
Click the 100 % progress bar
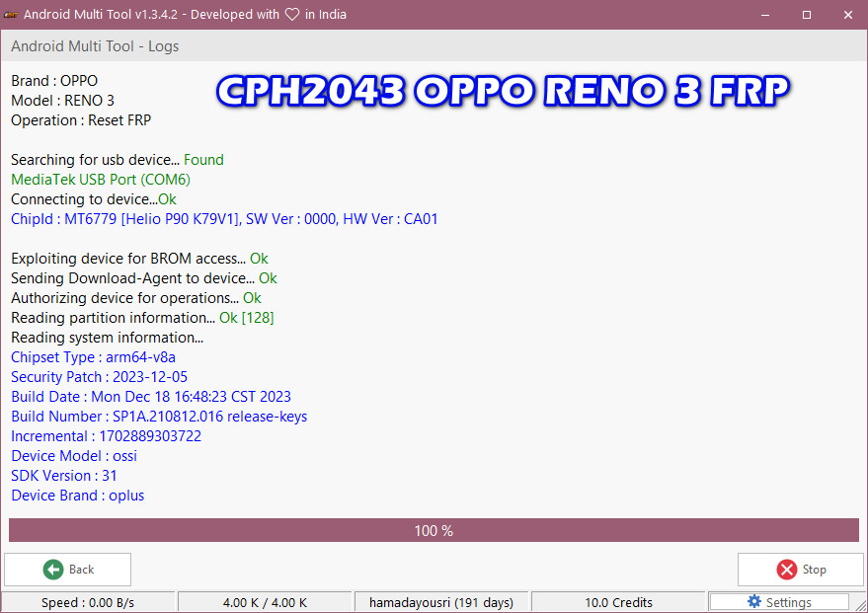click(x=434, y=530)
